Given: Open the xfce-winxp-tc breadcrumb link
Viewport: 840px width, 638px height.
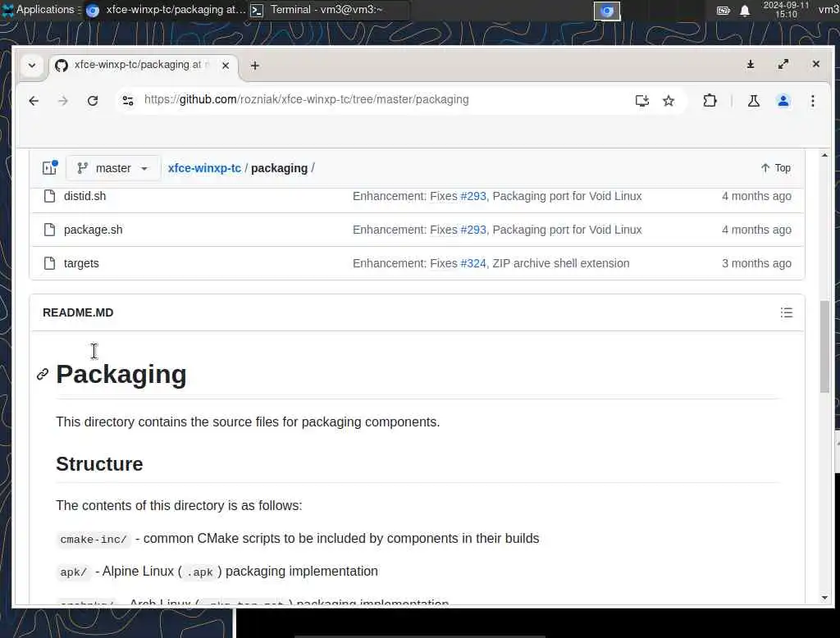Looking at the screenshot, I should (204, 168).
